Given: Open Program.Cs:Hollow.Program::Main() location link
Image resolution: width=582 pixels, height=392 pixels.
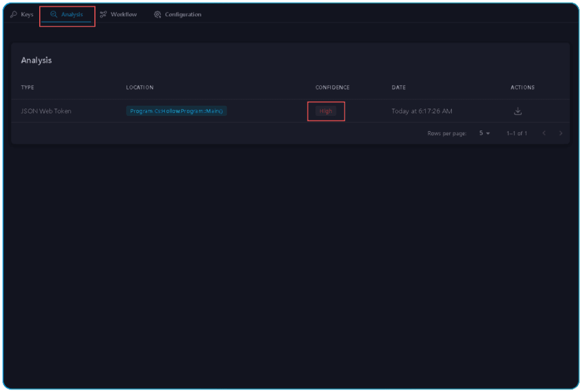Looking at the screenshot, I should [x=176, y=111].
